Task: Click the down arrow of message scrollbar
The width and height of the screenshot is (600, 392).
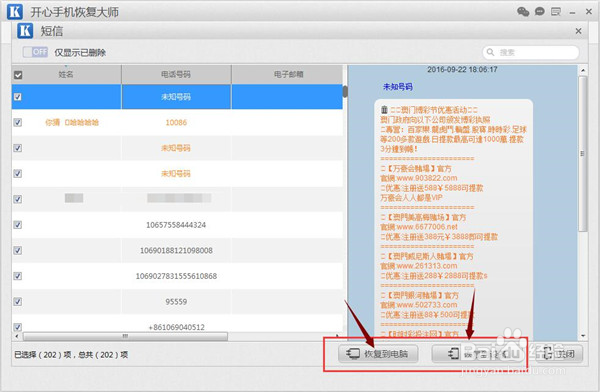Action: [582, 336]
